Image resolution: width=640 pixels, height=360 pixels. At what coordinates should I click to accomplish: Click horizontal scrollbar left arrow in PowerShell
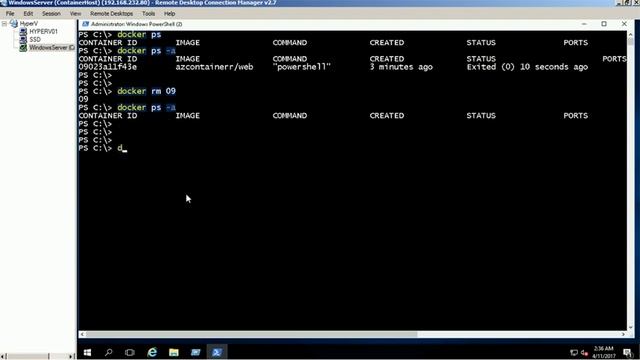pos(82,334)
